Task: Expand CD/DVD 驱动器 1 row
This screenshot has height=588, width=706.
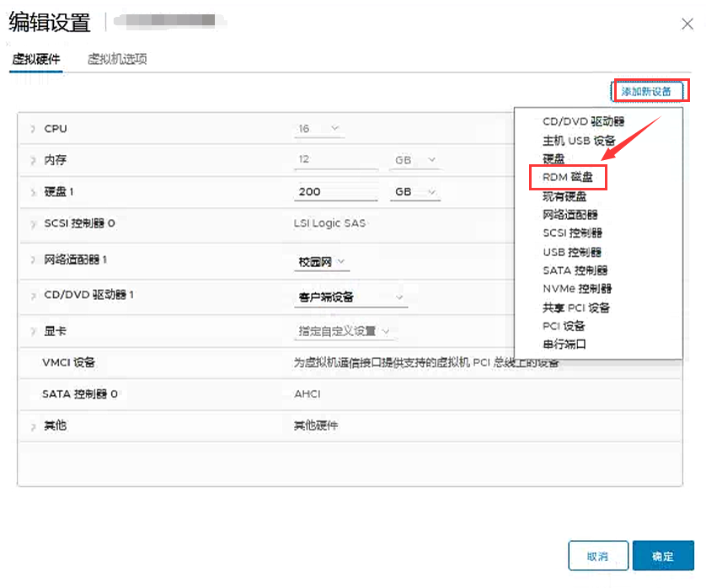Action: tap(33, 296)
